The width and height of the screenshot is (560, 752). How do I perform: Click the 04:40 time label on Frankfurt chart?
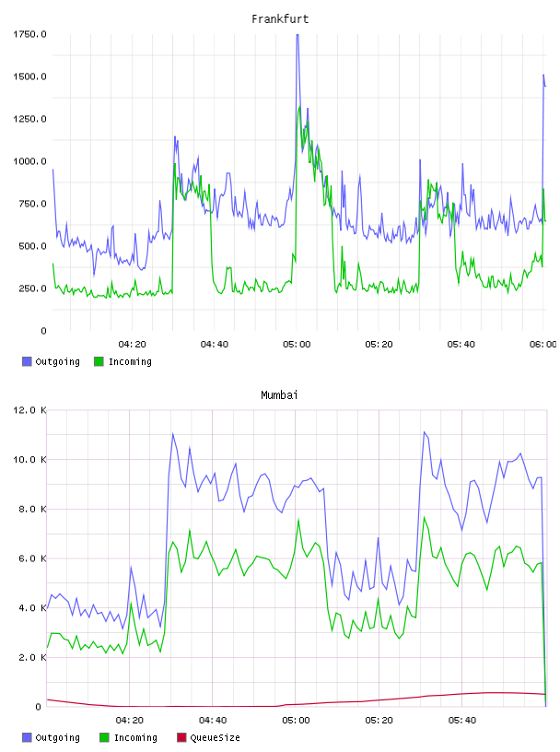(215, 345)
